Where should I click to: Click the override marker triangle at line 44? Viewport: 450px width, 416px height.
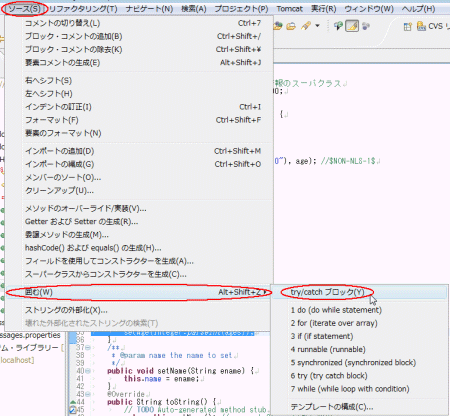[x=72, y=402]
